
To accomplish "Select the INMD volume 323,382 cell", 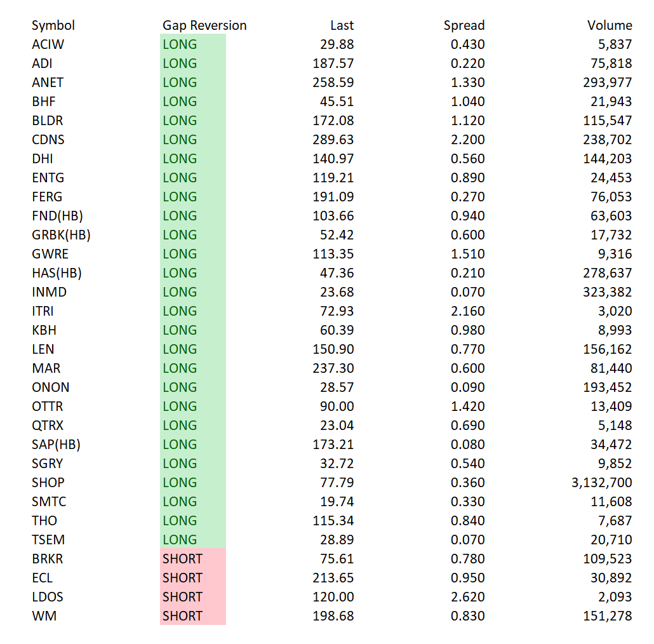I will pos(607,292).
